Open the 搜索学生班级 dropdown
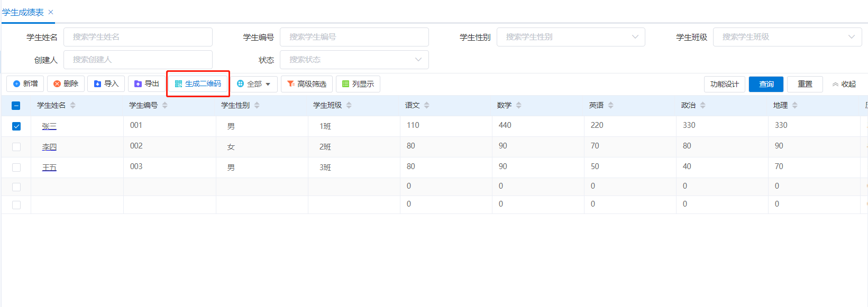 [787, 37]
